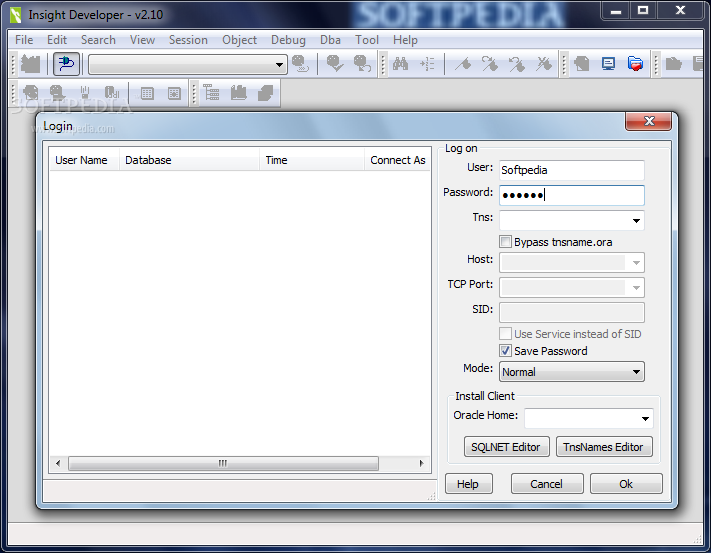Click the stacked pages icon in second toolbar
Screen dimensions: 711x553
[265, 93]
